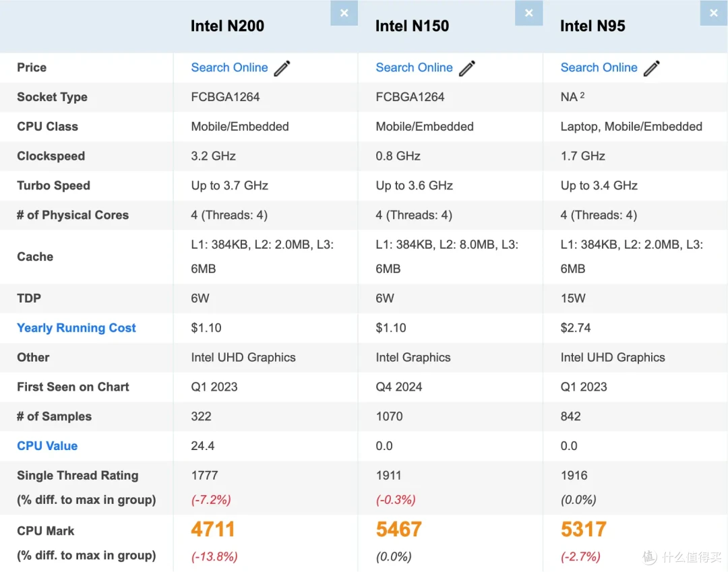Click the N95 clockspeed value 1.7 GHz
Viewport: 728px width, 572px height.
[x=582, y=156]
